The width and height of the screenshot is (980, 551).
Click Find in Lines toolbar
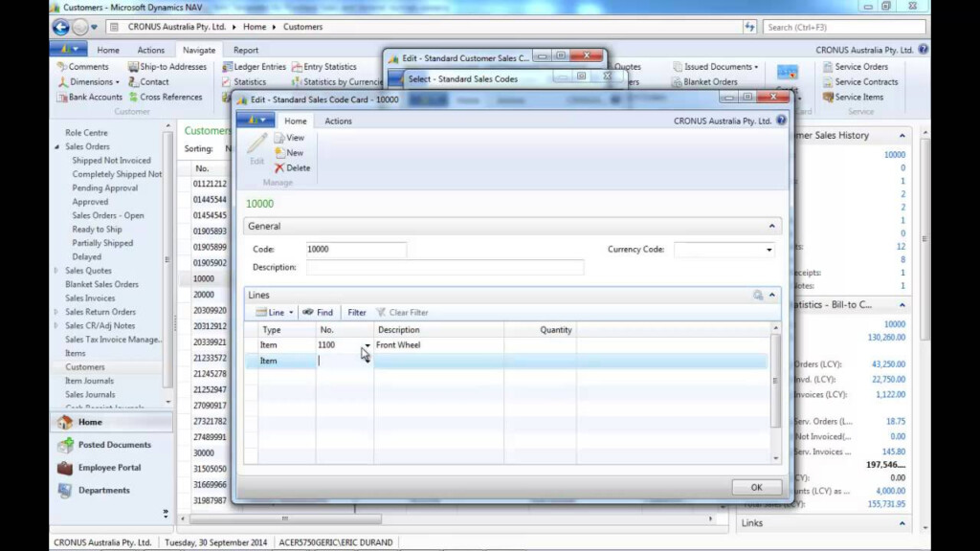point(318,313)
